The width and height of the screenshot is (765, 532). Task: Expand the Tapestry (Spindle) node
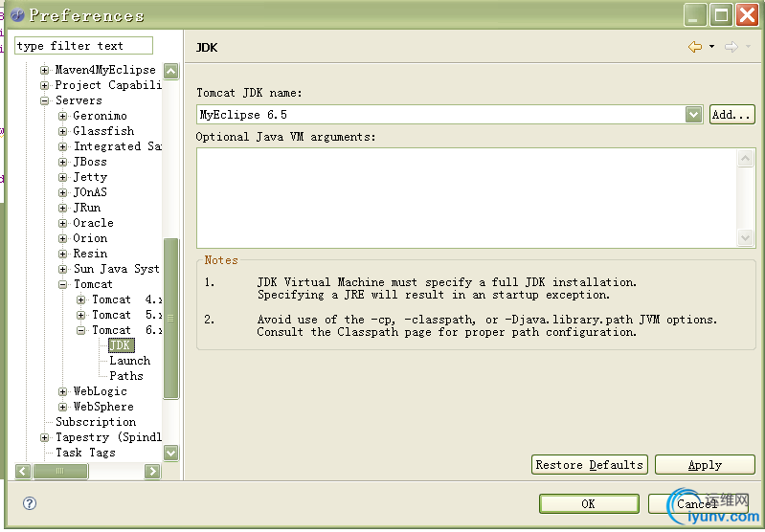(44, 438)
